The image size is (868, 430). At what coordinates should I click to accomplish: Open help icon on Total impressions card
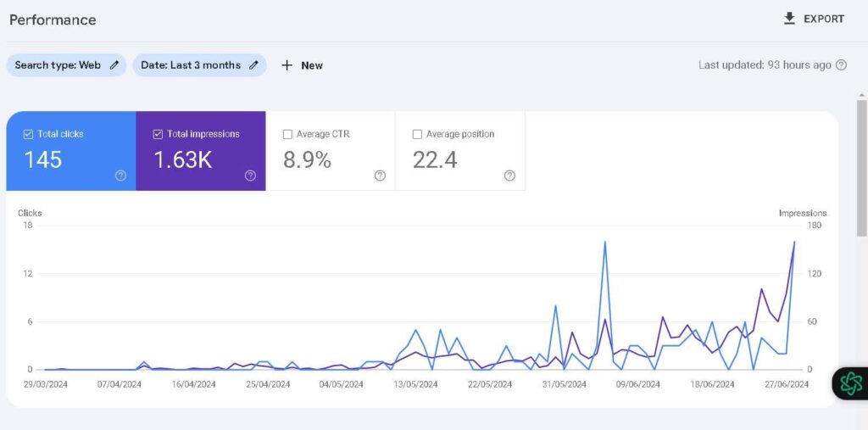(250, 176)
